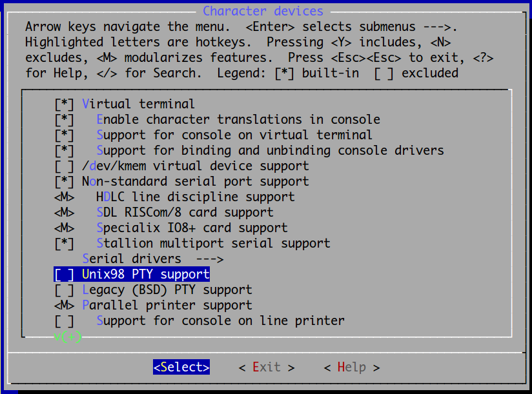Click the Serial drivers arrow indicator
The width and height of the screenshot is (532, 394).
pos(210,259)
